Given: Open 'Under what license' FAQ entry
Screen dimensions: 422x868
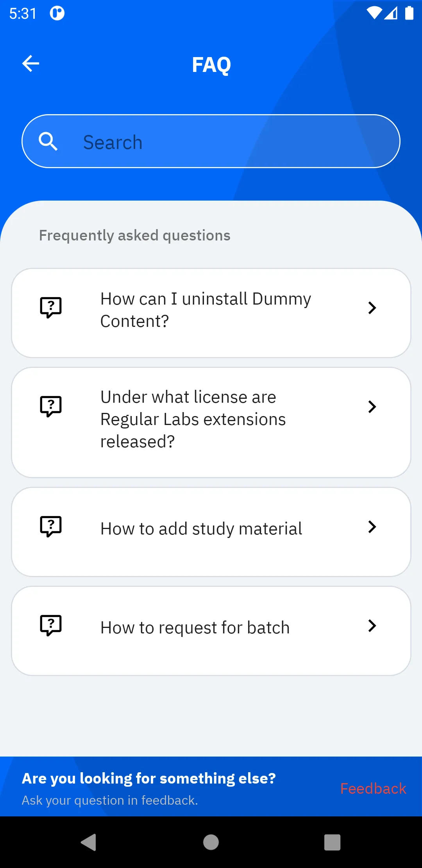Looking at the screenshot, I should point(193,419).
